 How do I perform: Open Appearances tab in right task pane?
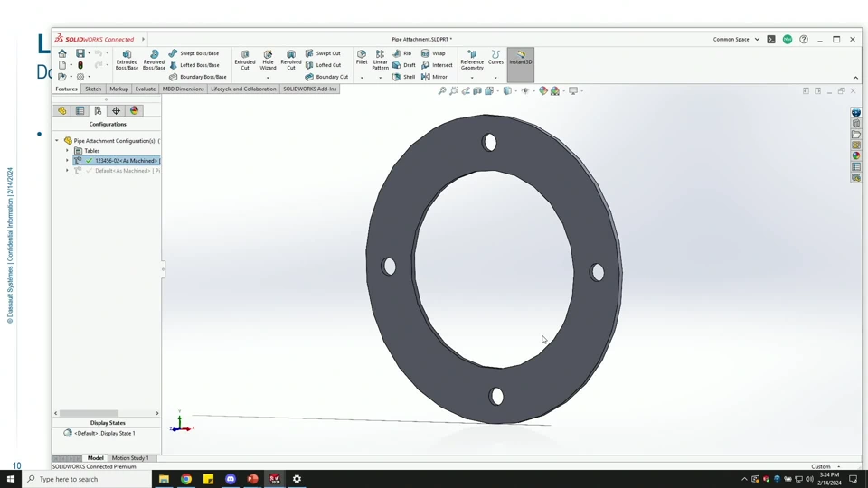[856, 156]
